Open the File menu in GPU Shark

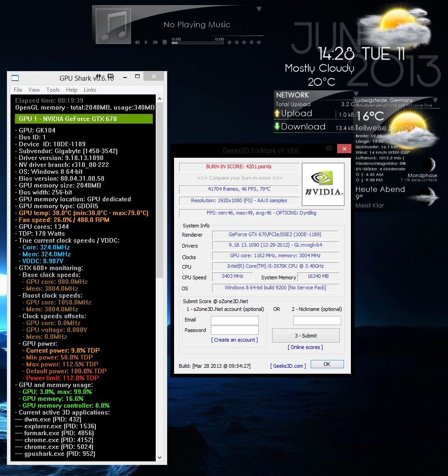[18, 90]
